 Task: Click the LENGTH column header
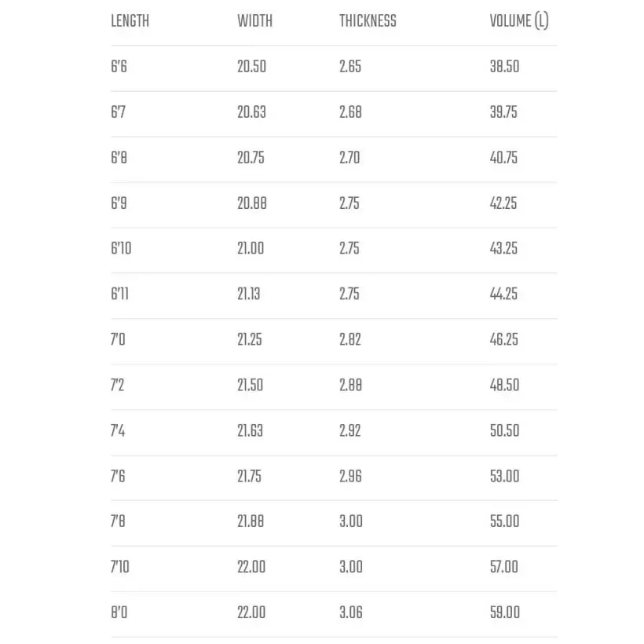pos(130,21)
